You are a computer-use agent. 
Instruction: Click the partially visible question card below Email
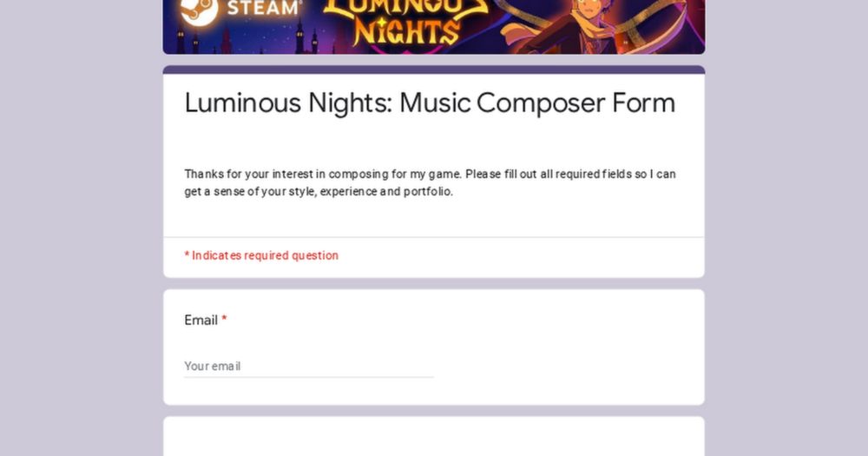[x=434, y=437]
